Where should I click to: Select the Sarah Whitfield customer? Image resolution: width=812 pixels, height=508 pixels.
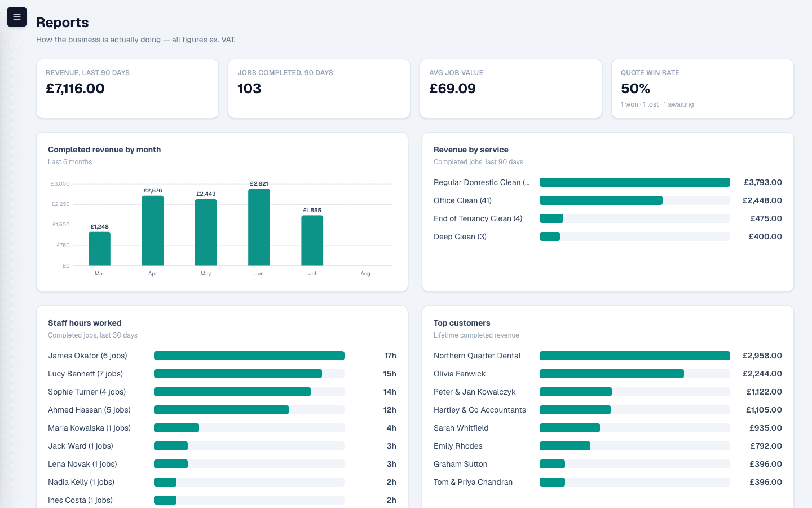click(461, 428)
